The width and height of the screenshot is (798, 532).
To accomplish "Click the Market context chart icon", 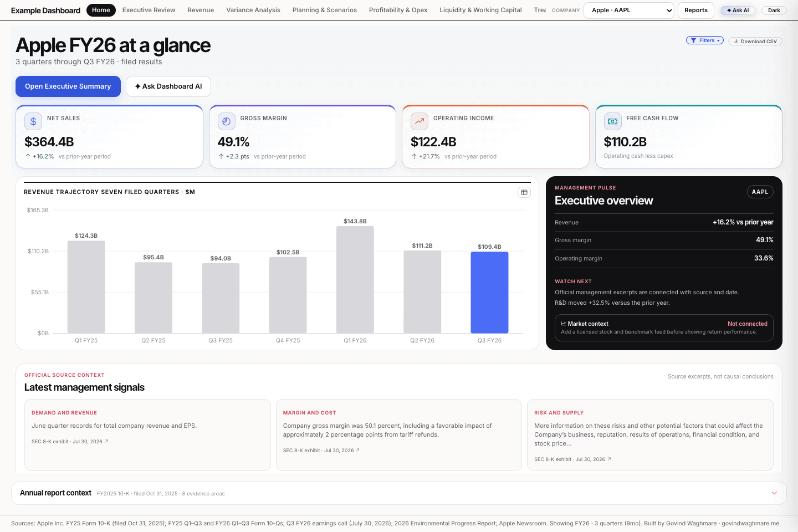I will click(564, 324).
